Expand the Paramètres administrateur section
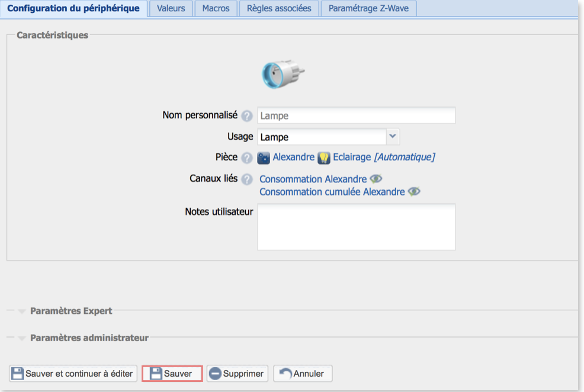This screenshot has height=392, width=584. (x=89, y=338)
